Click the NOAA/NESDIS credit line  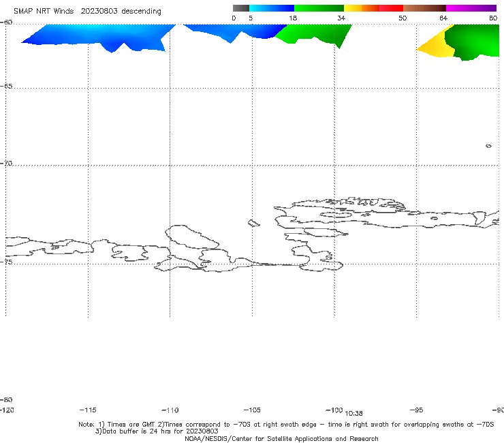click(x=281, y=439)
